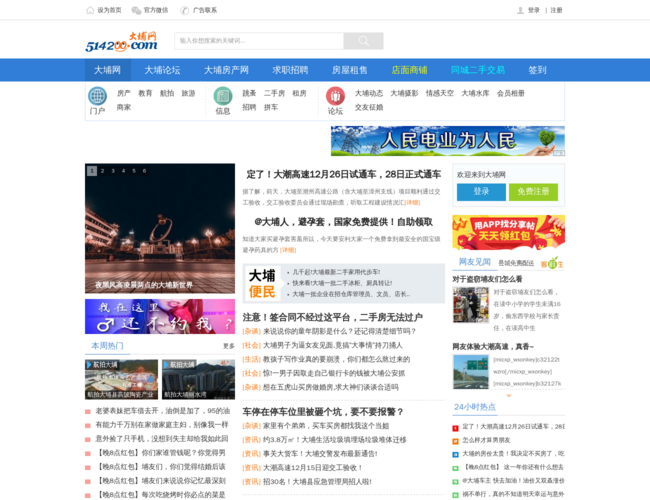Open 怎么样才算男朋友 in 24小时热点
The width and height of the screenshot is (650, 500).
click(x=486, y=440)
